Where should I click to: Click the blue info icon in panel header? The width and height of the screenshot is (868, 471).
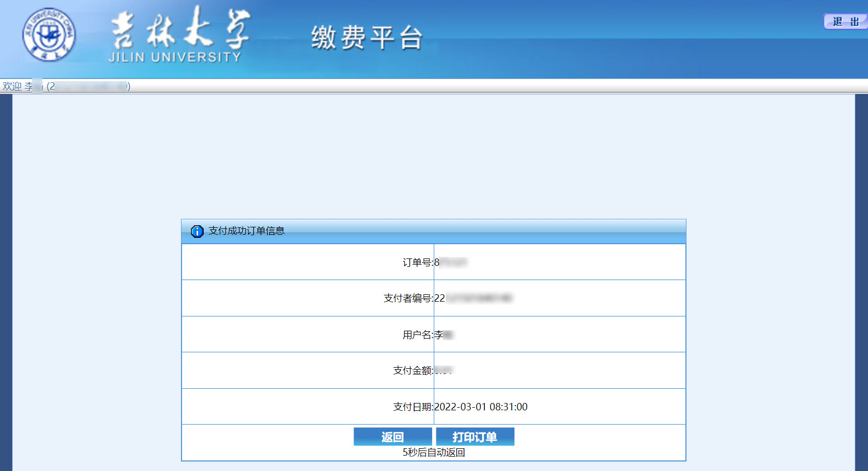pos(197,232)
